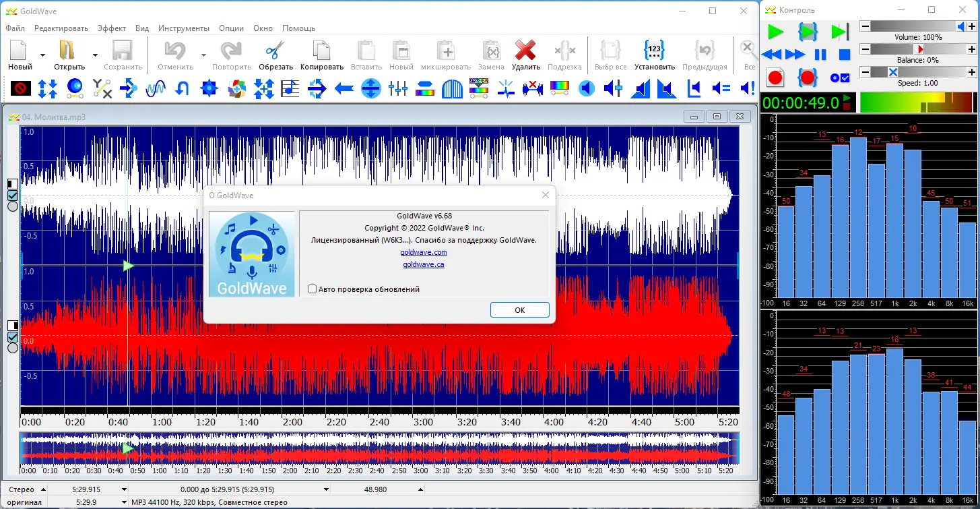The height and width of the screenshot is (509, 980).
Task: Open the goldwave.com link
Action: click(x=423, y=252)
